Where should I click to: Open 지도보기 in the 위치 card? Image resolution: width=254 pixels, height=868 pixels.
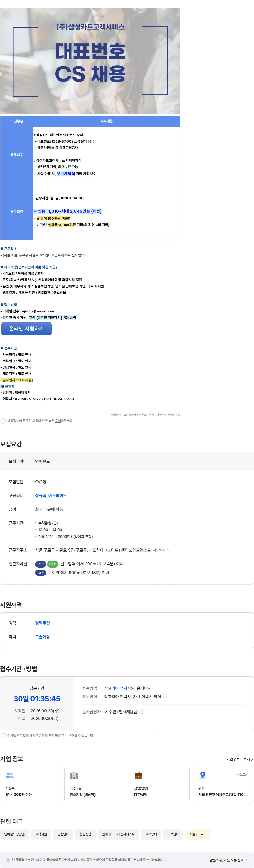[242, 774]
